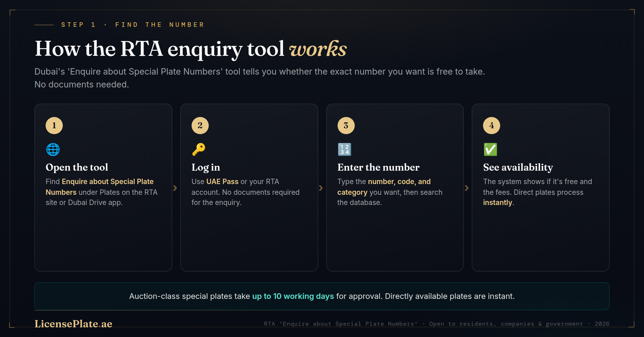Image resolution: width=644 pixels, height=337 pixels.
Task: Select the 1234 numbers icon
Action: click(345, 149)
